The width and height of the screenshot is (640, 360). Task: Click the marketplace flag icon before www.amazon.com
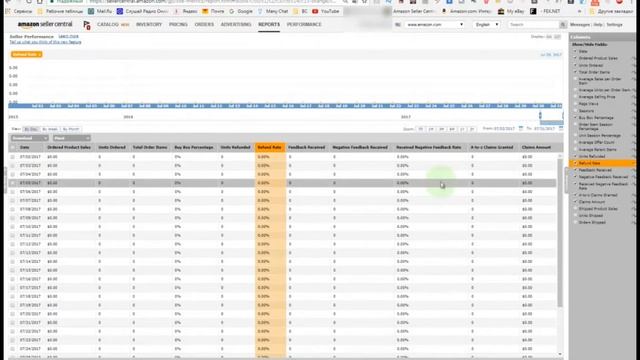tap(398, 25)
